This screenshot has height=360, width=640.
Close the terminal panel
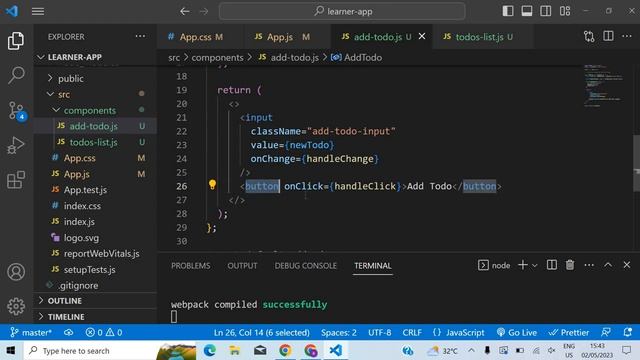627,265
